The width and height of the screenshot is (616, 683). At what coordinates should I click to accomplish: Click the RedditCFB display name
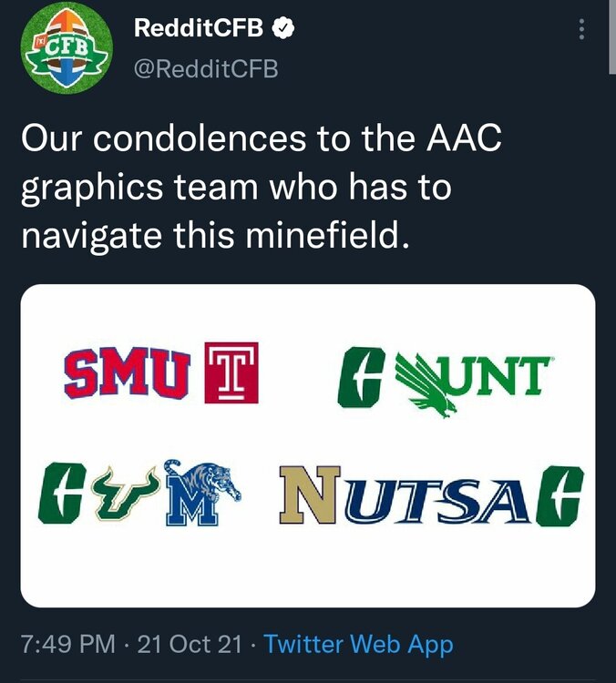coord(199,28)
